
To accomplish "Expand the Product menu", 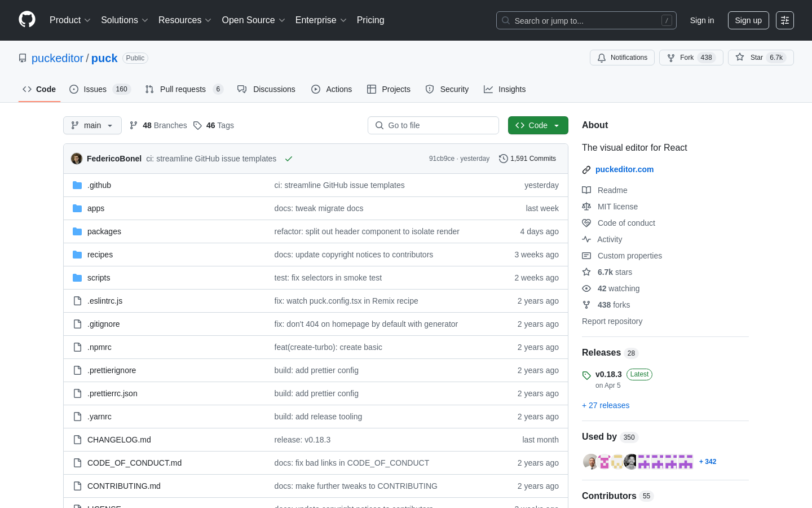I will (70, 20).
